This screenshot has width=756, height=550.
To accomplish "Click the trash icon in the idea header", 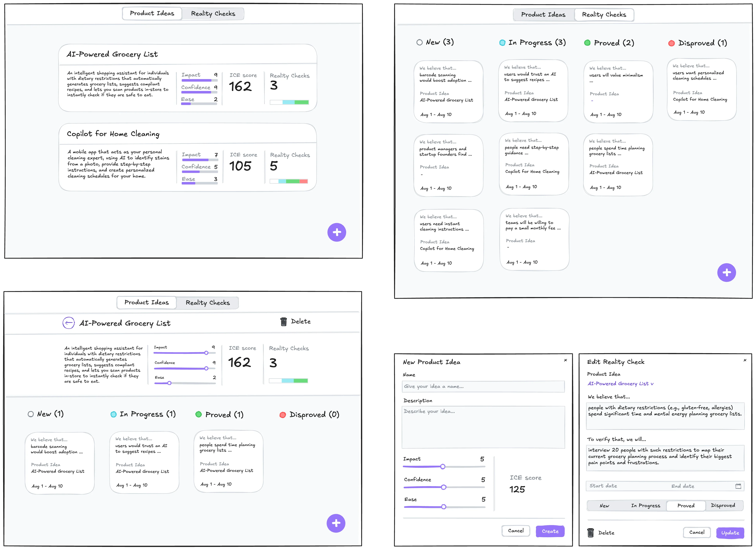I will 283,321.
